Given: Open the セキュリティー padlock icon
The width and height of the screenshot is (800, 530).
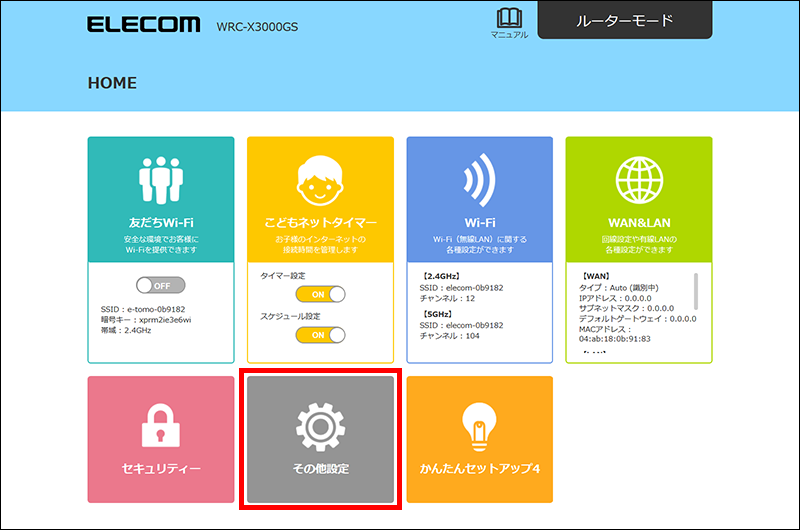Looking at the screenshot, I should 161,425.
